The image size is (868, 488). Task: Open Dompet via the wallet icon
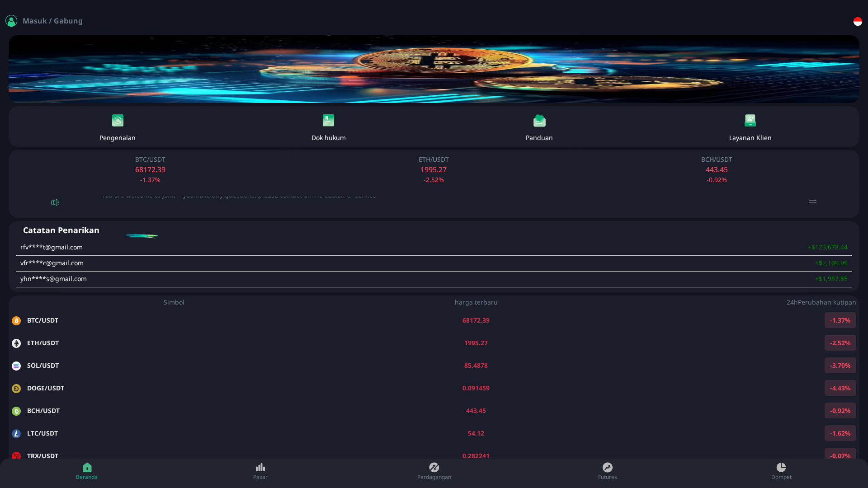781,468
